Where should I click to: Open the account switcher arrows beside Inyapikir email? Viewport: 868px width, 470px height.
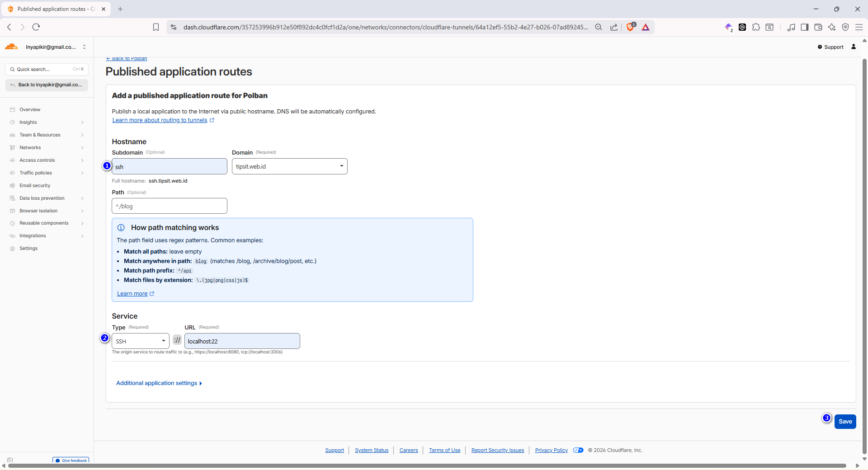click(84, 47)
